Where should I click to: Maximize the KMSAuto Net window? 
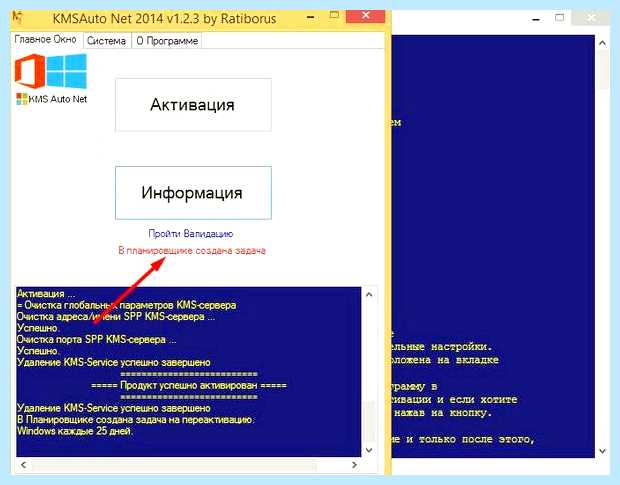tap(335, 16)
